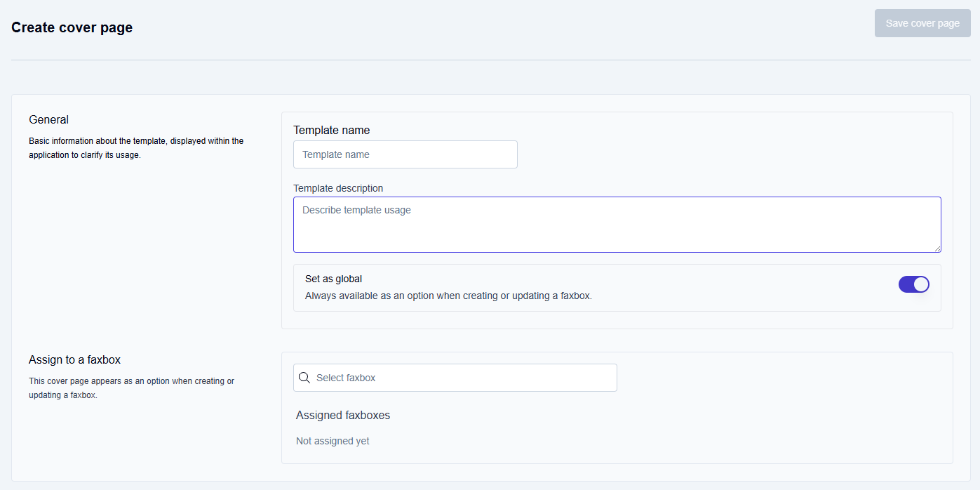Click the Assign to a faxbox heading

(x=74, y=360)
